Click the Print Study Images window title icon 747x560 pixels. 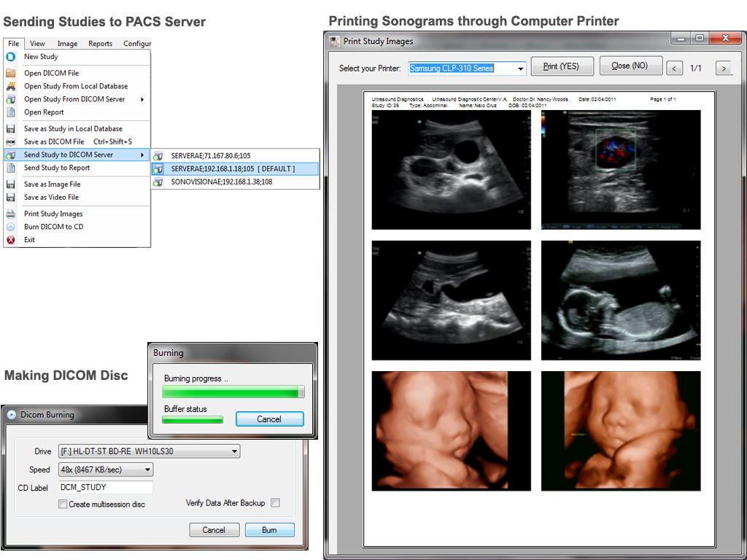(335, 41)
